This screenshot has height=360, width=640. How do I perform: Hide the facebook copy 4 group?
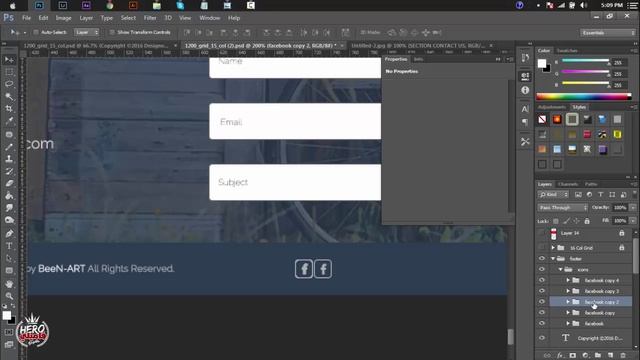[542, 280]
